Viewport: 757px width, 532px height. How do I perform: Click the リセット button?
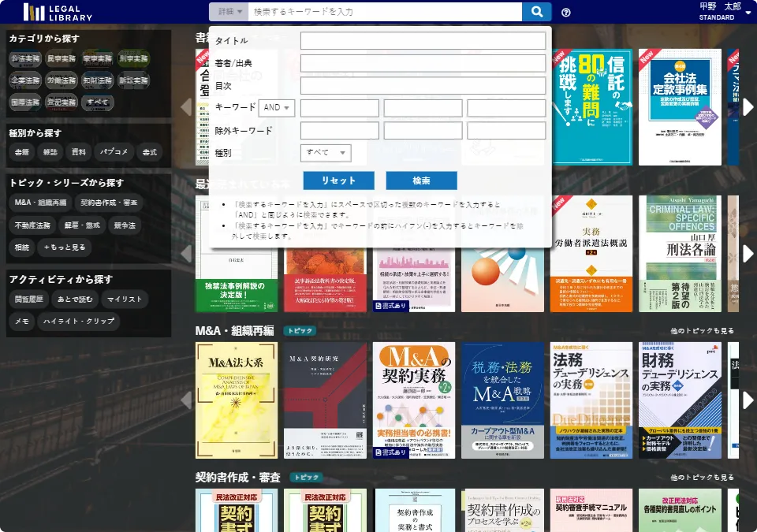coord(338,180)
